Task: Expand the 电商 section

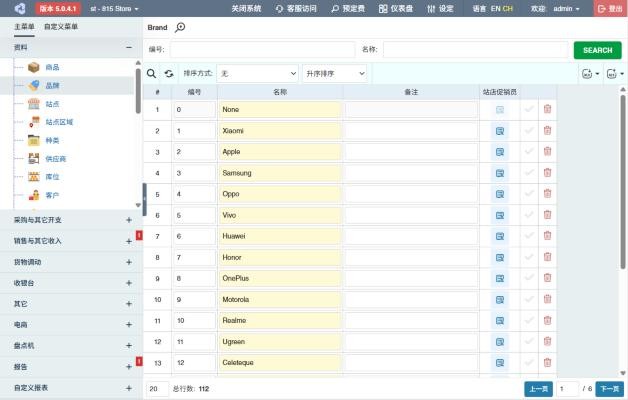Action: 129,325
